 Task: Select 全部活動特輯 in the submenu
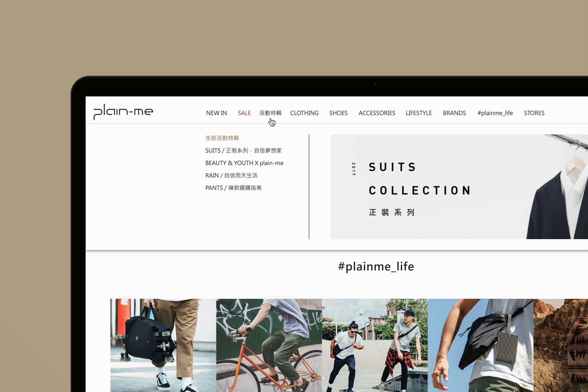[x=222, y=138]
